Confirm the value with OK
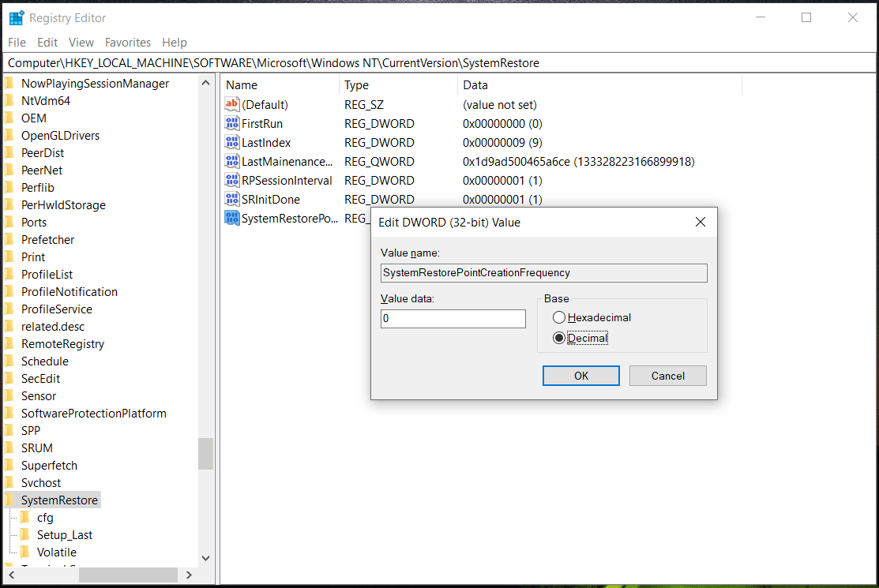 click(x=580, y=376)
